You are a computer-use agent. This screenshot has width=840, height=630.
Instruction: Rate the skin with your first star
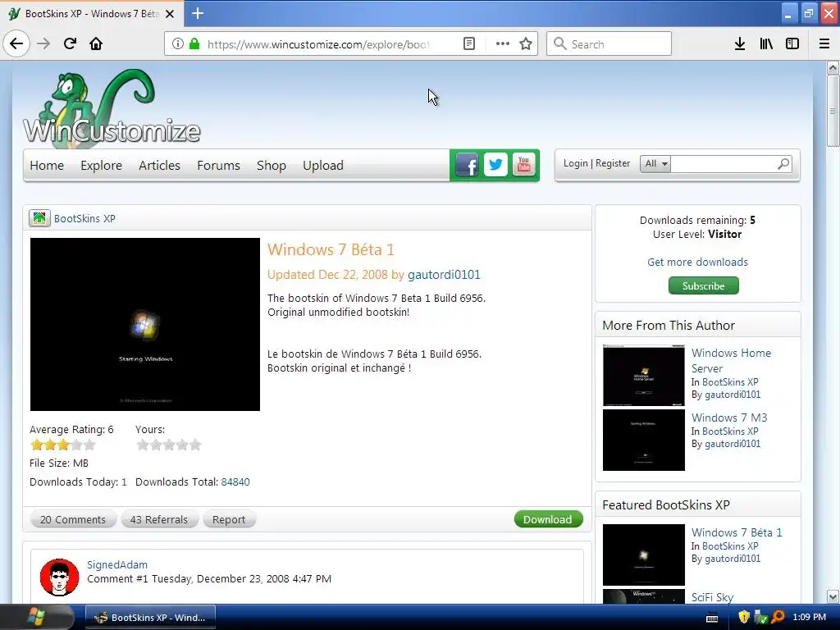tap(143, 445)
